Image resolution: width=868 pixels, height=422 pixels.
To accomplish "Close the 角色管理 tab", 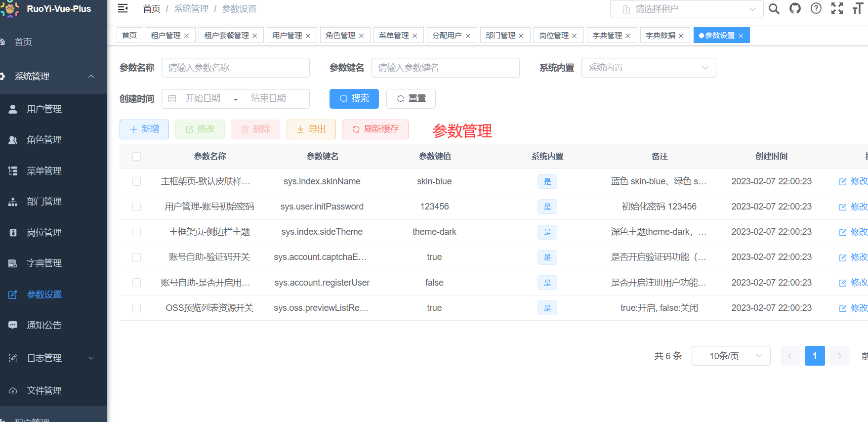I will coord(361,36).
